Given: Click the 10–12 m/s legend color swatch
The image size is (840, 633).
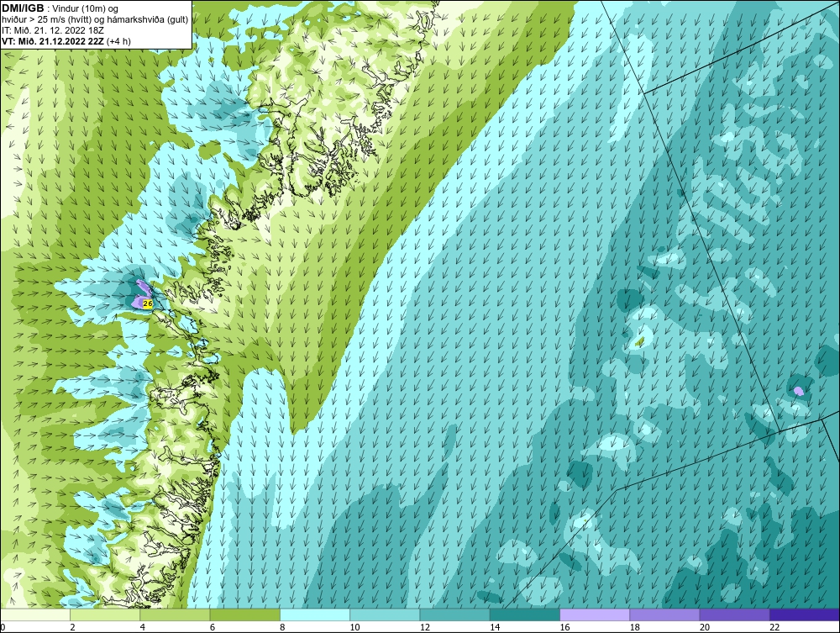Looking at the screenshot, I should pyautogui.click(x=385, y=615).
